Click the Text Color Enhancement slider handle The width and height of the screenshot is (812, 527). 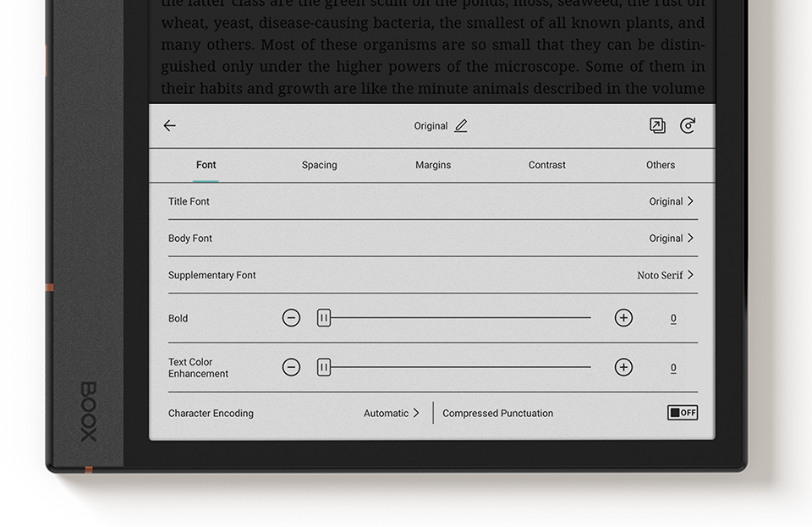tap(324, 367)
